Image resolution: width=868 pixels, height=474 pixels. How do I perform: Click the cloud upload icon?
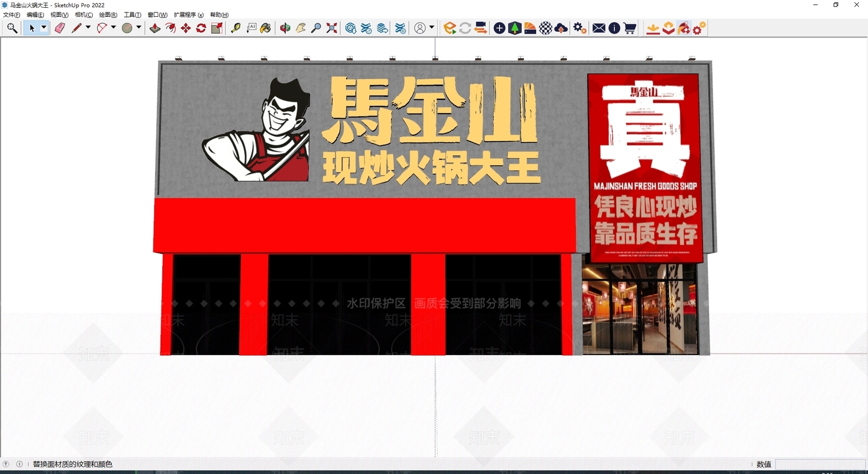561,28
